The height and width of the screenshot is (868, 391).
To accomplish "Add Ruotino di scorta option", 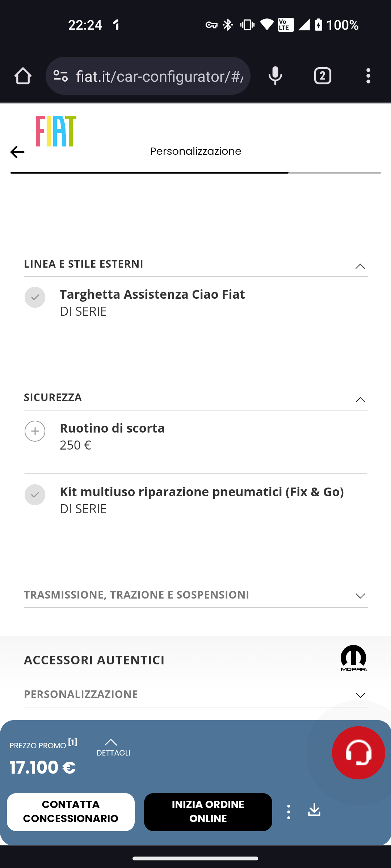I will point(35,431).
